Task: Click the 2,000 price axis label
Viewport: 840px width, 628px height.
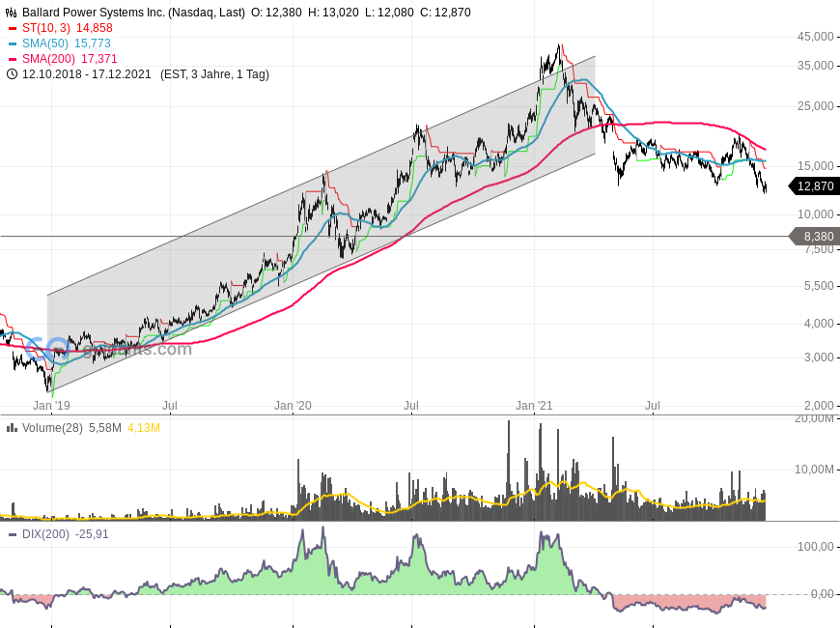Action: pos(819,406)
